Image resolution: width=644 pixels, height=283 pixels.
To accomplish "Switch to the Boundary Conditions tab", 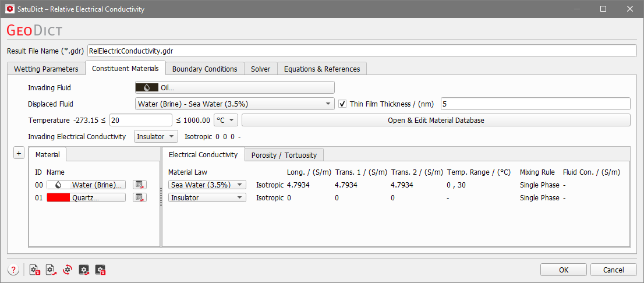I will click(204, 69).
